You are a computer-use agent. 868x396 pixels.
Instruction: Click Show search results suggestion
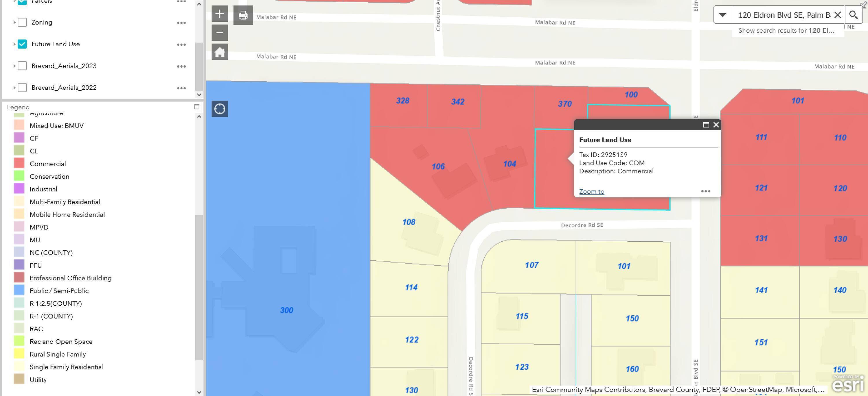pos(786,31)
